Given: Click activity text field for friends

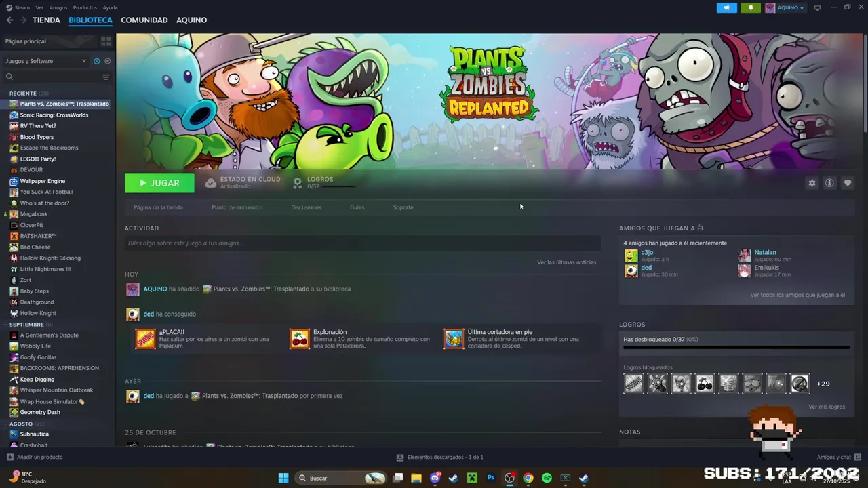Looking at the screenshot, I should coord(363,243).
